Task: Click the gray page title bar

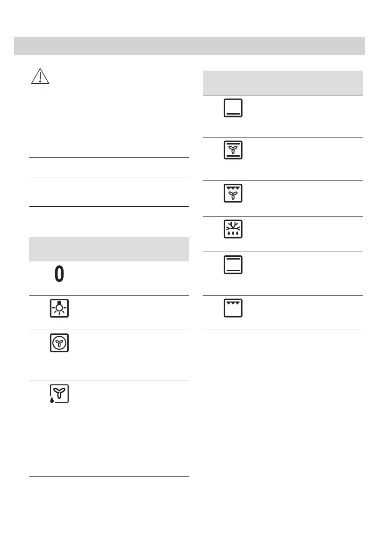Action: 189,46
